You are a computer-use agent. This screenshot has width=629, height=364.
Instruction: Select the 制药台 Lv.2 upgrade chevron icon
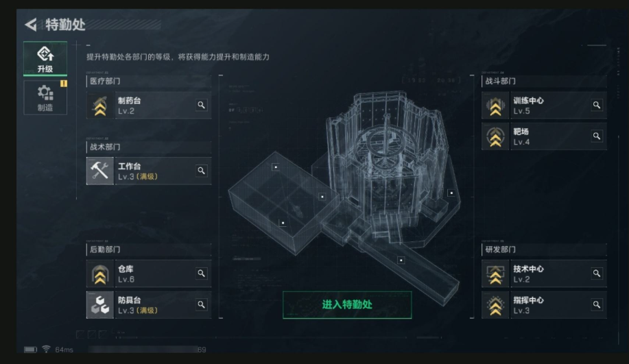pyautogui.click(x=100, y=105)
